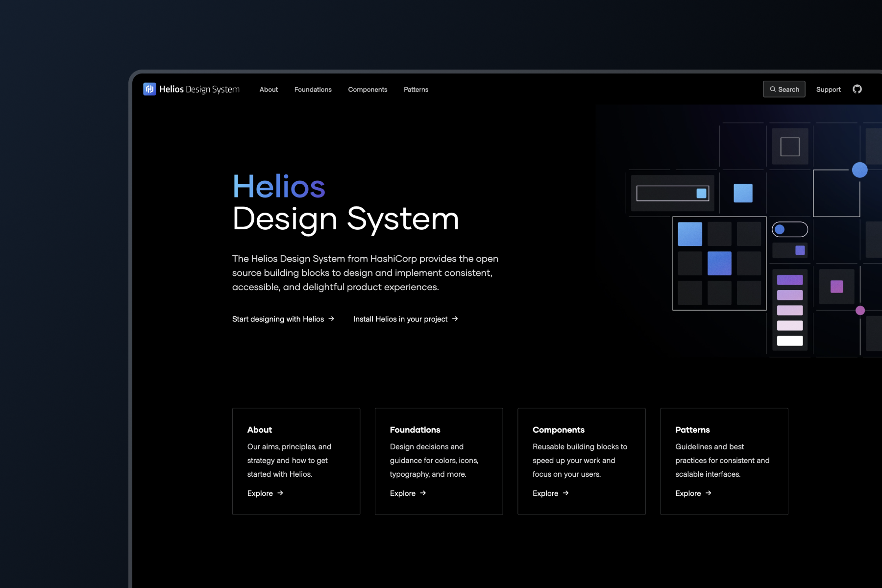Click Explore in the Components card
This screenshot has width=882, height=588.
[550, 493]
